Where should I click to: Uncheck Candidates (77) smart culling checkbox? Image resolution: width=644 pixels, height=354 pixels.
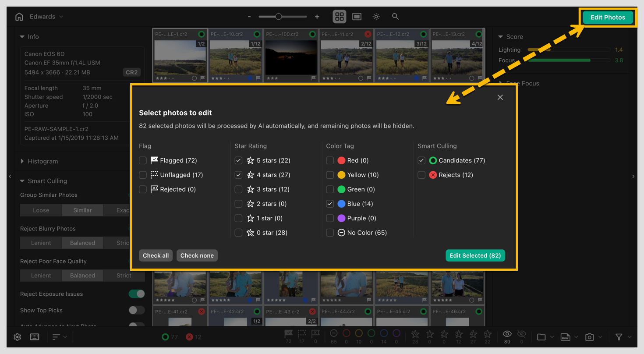(421, 160)
